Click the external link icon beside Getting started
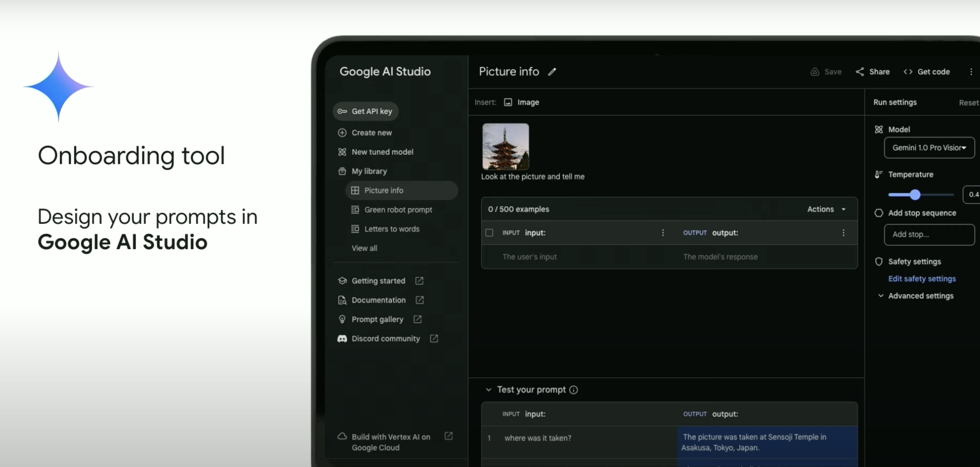The height and width of the screenshot is (467, 980). click(419, 280)
